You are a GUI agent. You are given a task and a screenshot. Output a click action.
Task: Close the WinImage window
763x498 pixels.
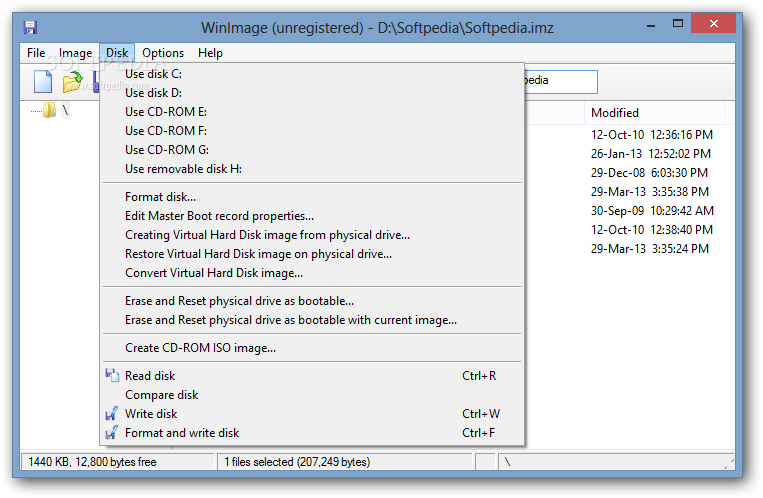coord(713,23)
